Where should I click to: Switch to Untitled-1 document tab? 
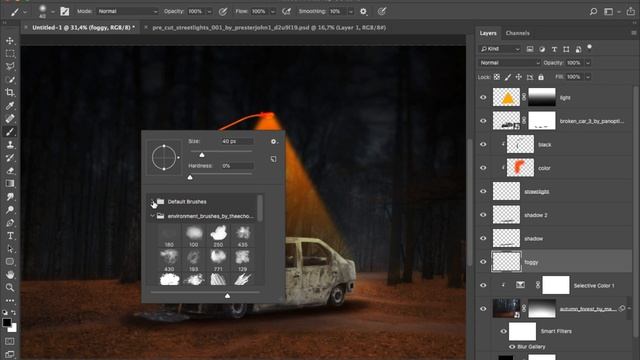click(83, 28)
